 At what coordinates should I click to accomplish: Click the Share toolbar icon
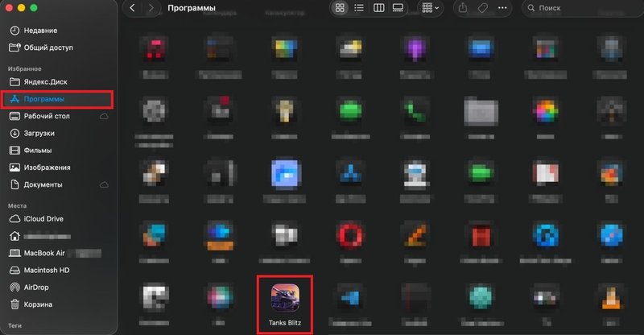click(x=463, y=8)
